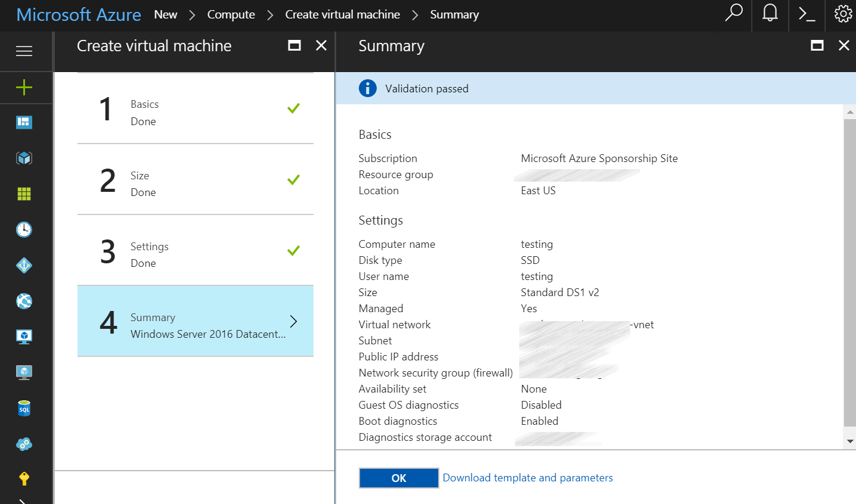Open the Virtual machines monitor icon
The width and height of the screenshot is (856, 504).
pos(24,337)
